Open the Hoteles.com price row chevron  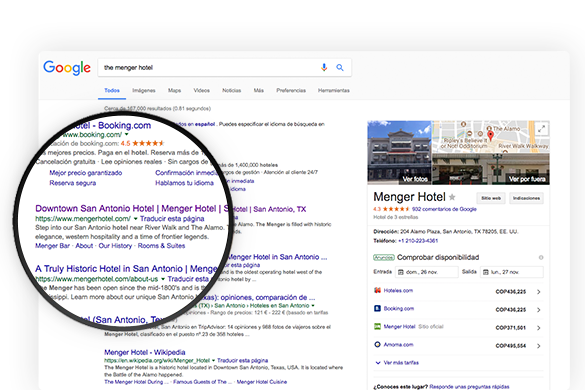(x=538, y=292)
